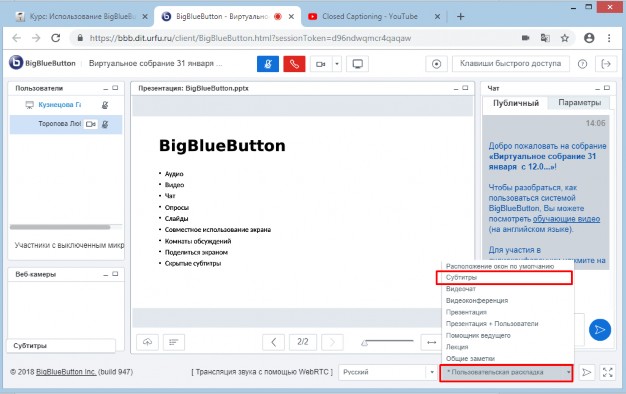Select Презентация + Пользователи layout
The height and width of the screenshot is (394, 626).
click(507, 324)
